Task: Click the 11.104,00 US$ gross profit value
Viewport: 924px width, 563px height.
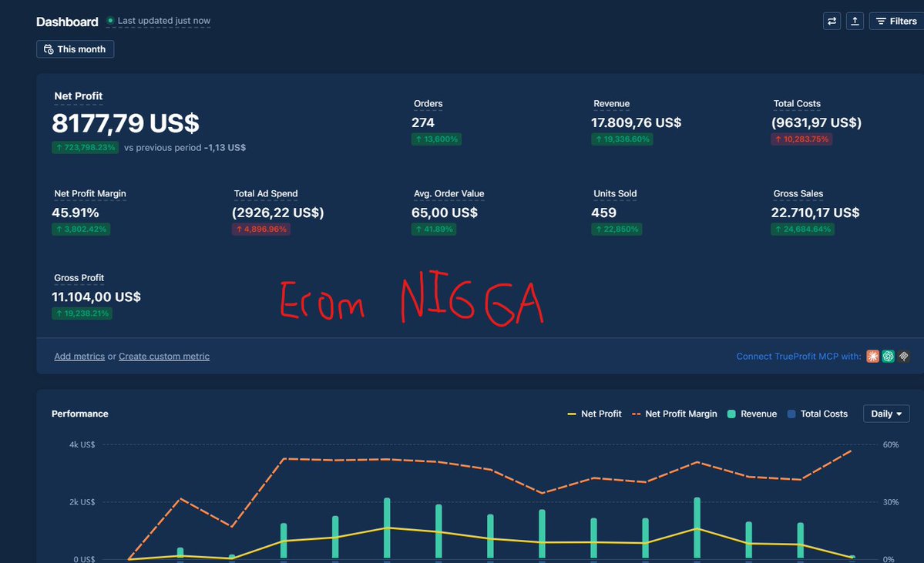Action: pos(96,297)
